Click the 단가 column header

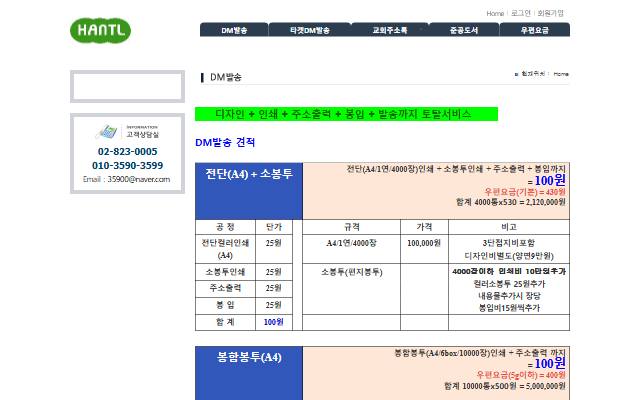(x=274, y=227)
